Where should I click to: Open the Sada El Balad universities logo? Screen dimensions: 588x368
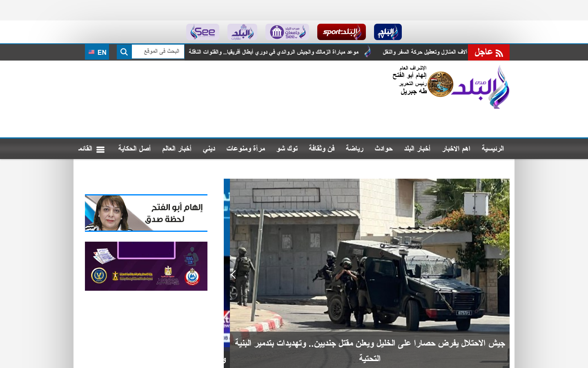(287, 32)
